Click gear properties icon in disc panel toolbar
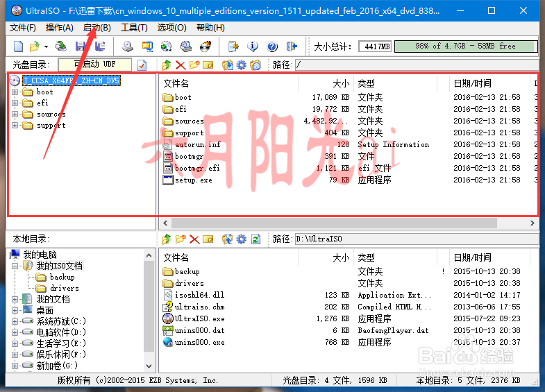The width and height of the screenshot is (545, 392). (241, 65)
